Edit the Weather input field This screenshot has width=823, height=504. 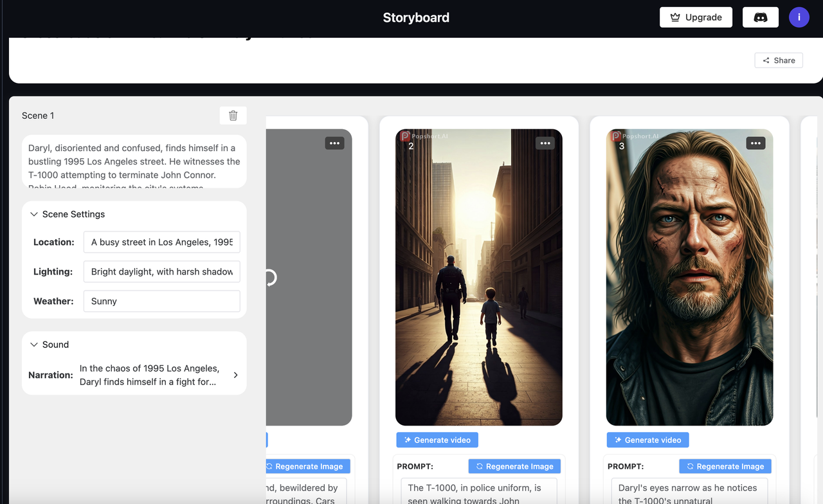pyautogui.click(x=161, y=301)
